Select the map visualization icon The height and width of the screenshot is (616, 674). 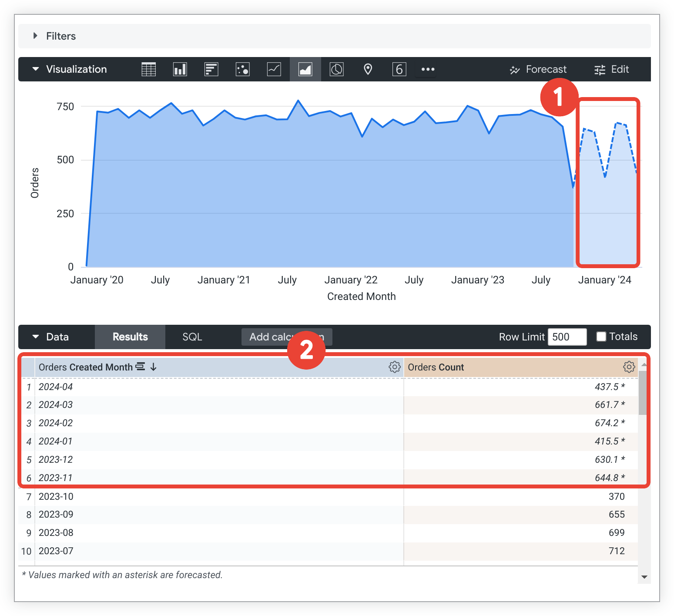click(368, 69)
